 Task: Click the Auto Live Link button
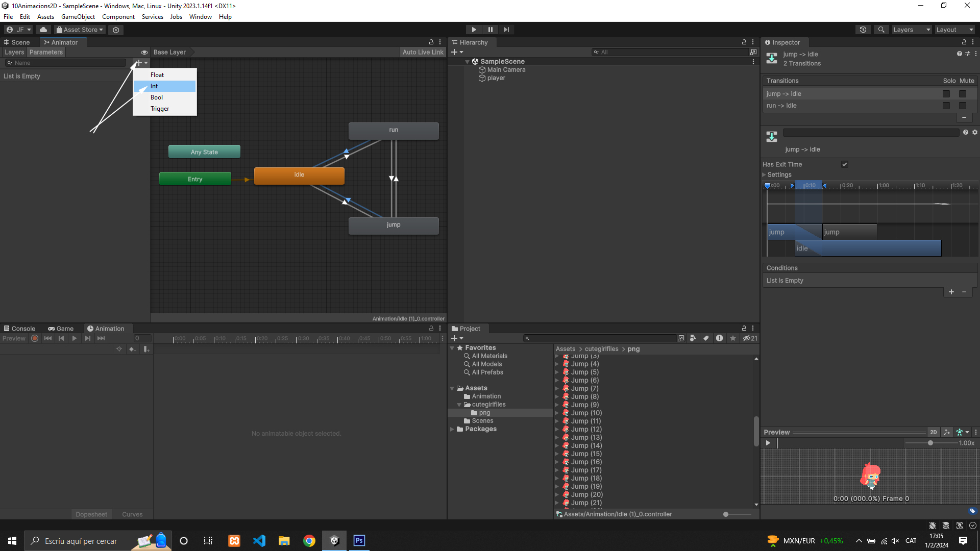coord(423,52)
